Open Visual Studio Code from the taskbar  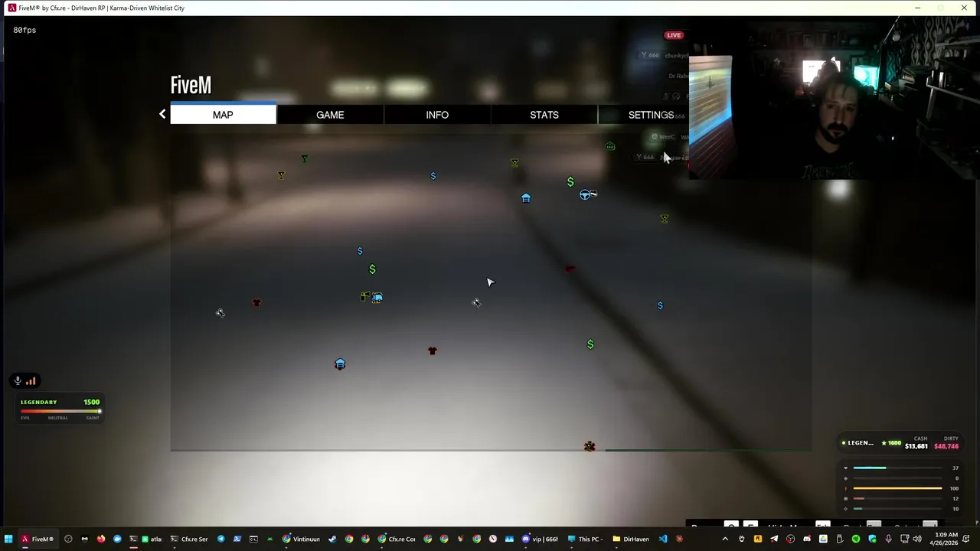click(663, 539)
